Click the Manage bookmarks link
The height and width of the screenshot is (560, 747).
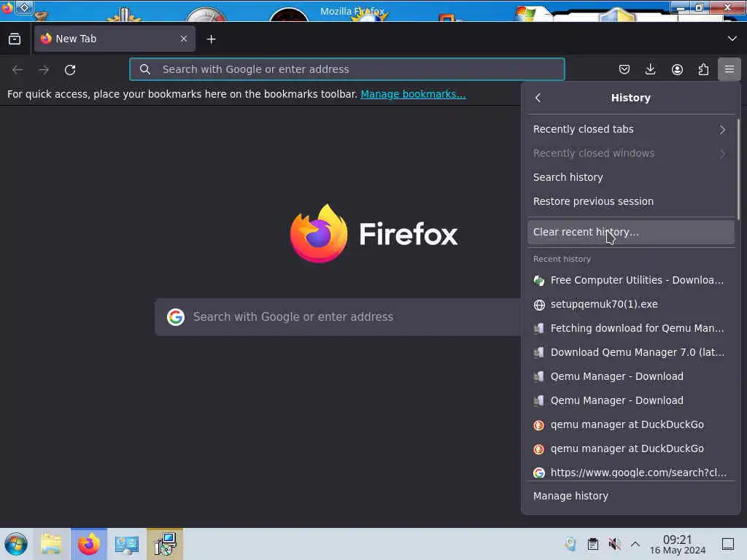point(413,94)
